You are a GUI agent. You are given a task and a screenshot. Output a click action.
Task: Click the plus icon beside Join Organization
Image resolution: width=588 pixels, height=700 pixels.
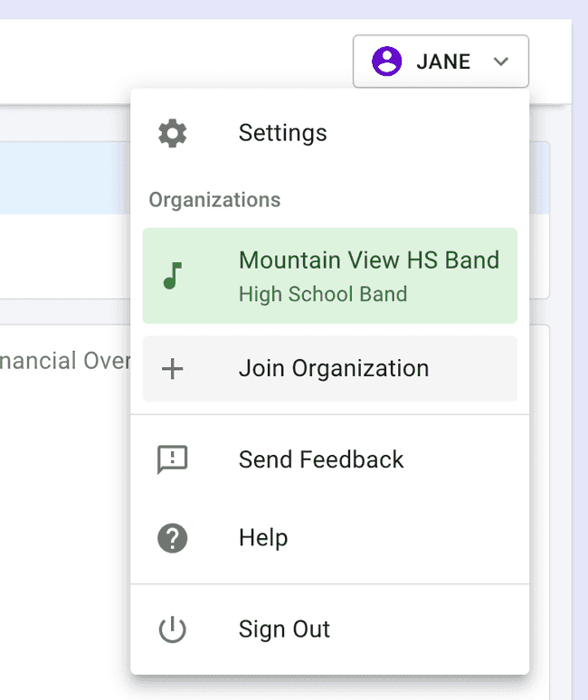(172, 369)
